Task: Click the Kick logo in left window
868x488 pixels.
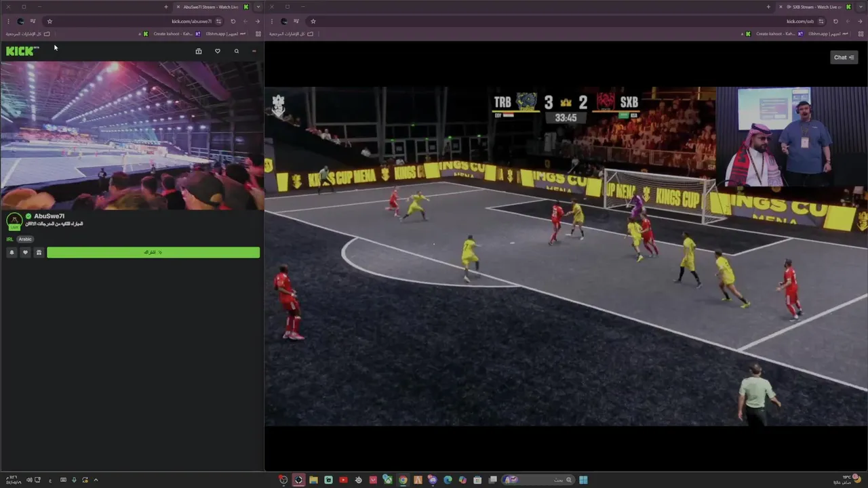Action: [x=22, y=51]
